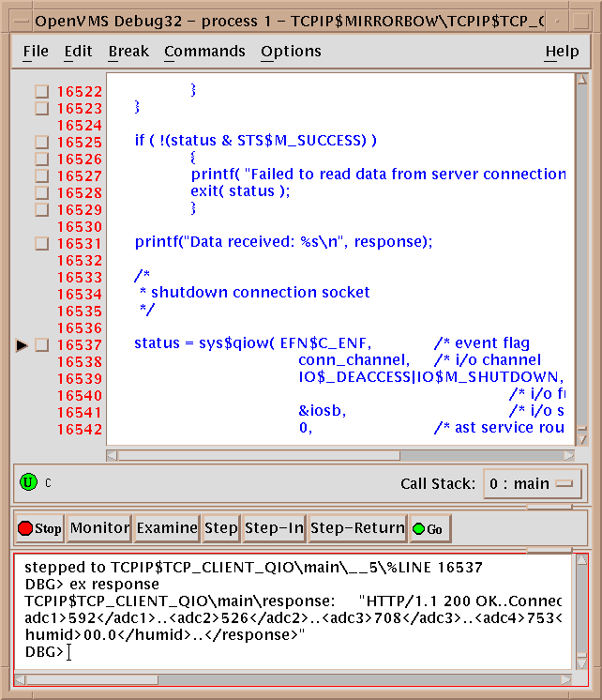Click the '&iosb,' argument text
This screenshot has width=602, height=700.
323,411
